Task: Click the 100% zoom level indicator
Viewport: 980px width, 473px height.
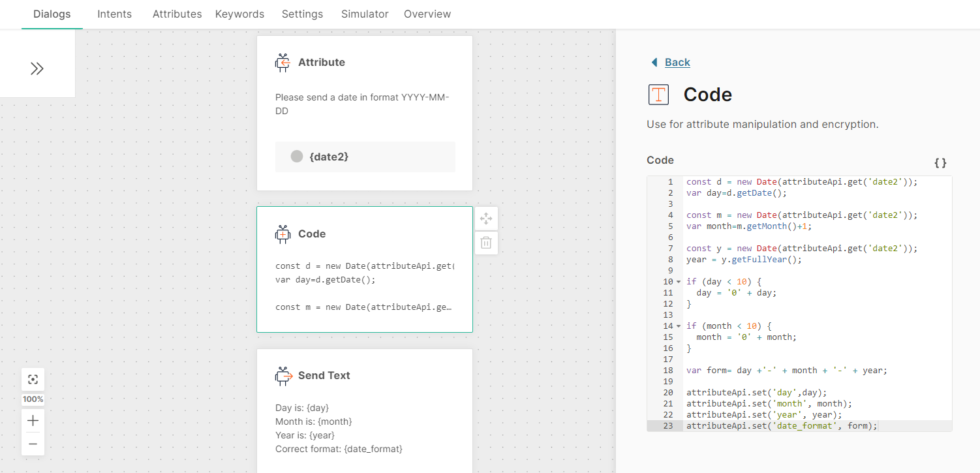Action: point(33,399)
